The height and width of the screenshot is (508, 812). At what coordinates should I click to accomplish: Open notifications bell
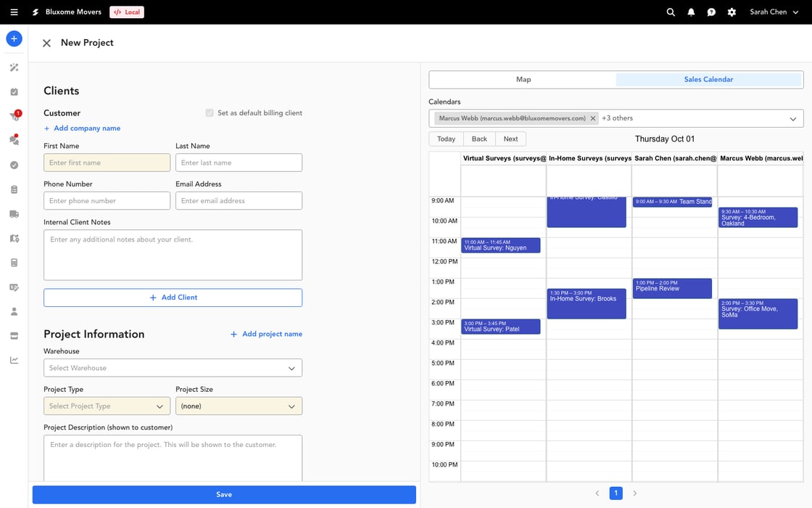tap(691, 12)
